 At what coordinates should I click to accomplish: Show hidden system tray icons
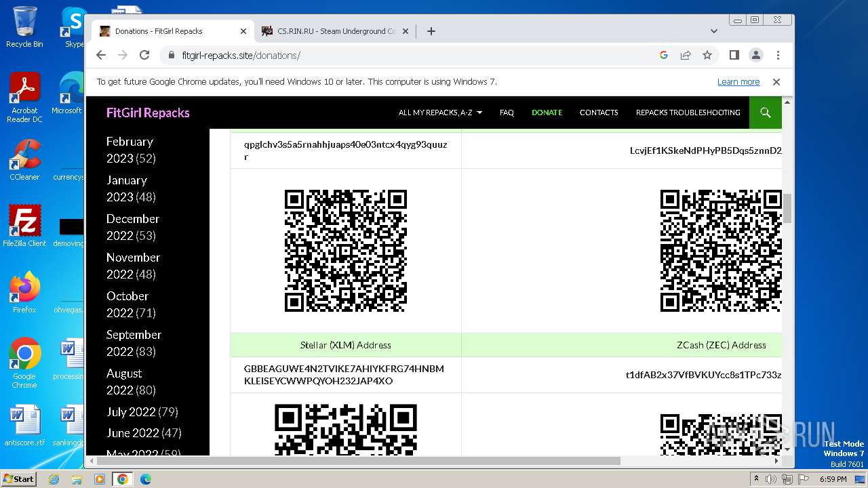tap(756, 479)
